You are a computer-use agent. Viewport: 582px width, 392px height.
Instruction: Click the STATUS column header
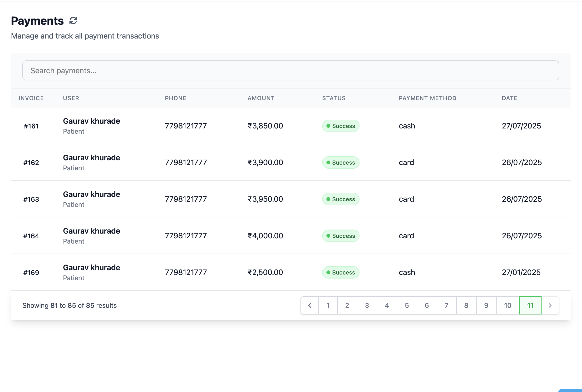(334, 98)
